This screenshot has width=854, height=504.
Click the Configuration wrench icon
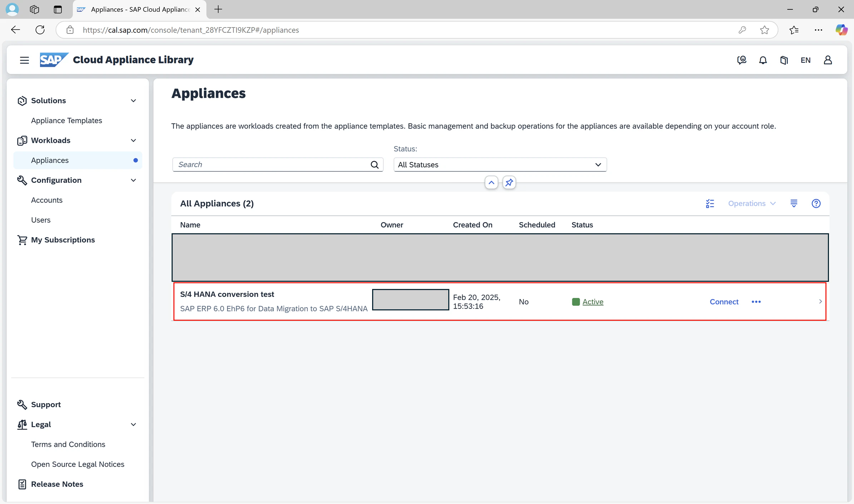point(22,180)
